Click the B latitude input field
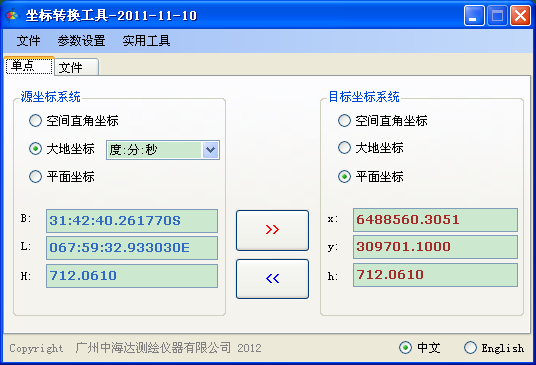The image size is (536, 365). (132, 221)
